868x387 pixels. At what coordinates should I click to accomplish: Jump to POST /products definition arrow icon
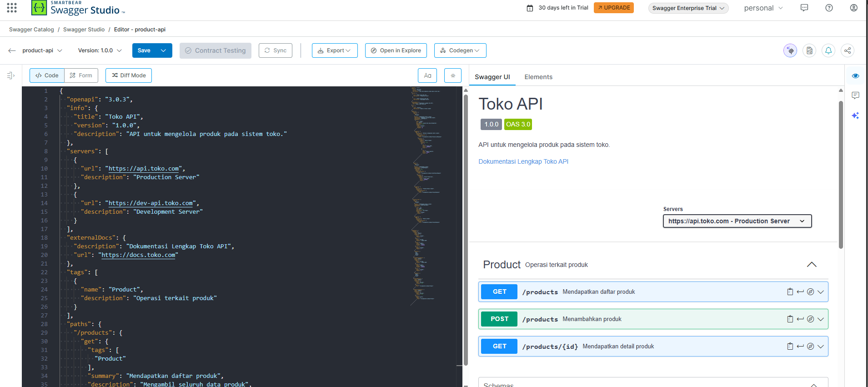(x=800, y=319)
